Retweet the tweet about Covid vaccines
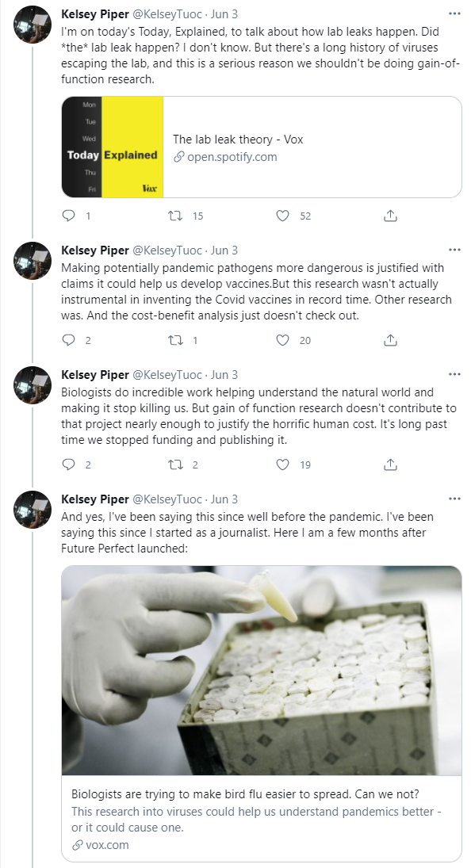The image size is (471, 868). 175,340
